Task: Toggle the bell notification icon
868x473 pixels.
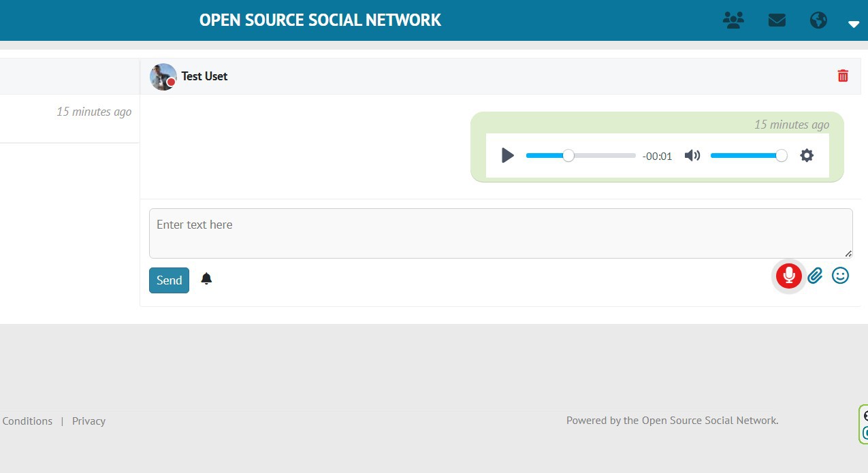Action: click(x=206, y=279)
